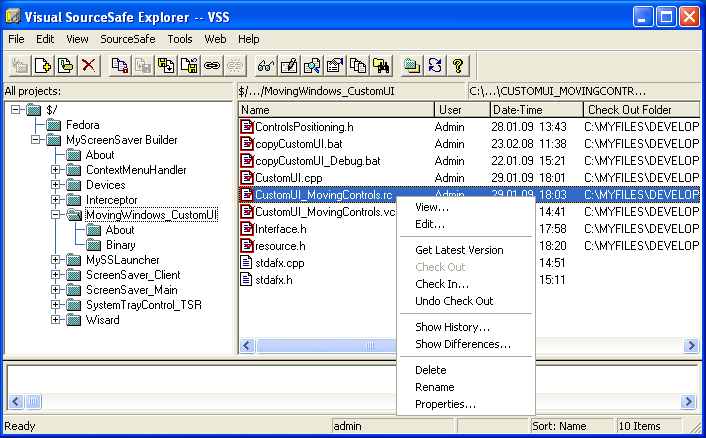Click file list horizontal scrollbar left arrow
Image resolution: width=706 pixels, height=438 pixels.
point(247,345)
